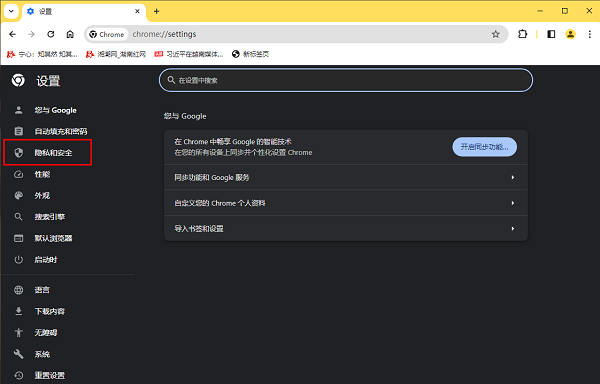This screenshot has width=600, height=384.
Task: Click the shield icon for privacy
Action: [x=18, y=153]
